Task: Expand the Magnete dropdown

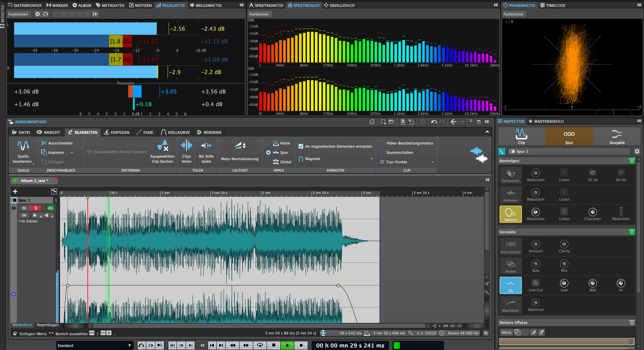Action: [x=371, y=159]
